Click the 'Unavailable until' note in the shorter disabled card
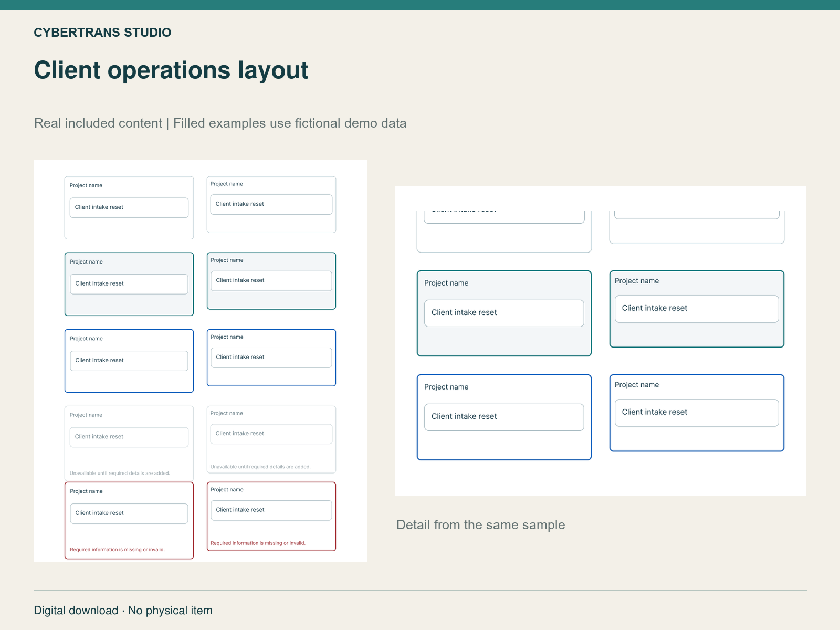The width and height of the screenshot is (840, 630). (x=260, y=467)
